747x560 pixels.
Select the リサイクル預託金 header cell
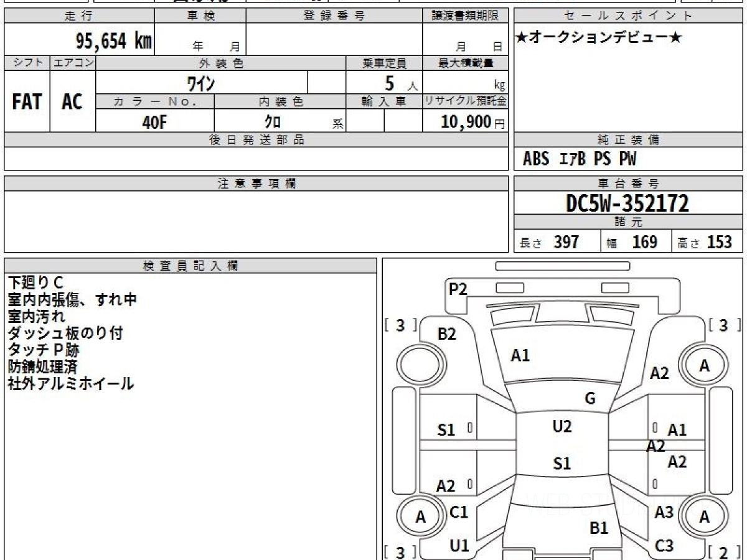tap(466, 101)
